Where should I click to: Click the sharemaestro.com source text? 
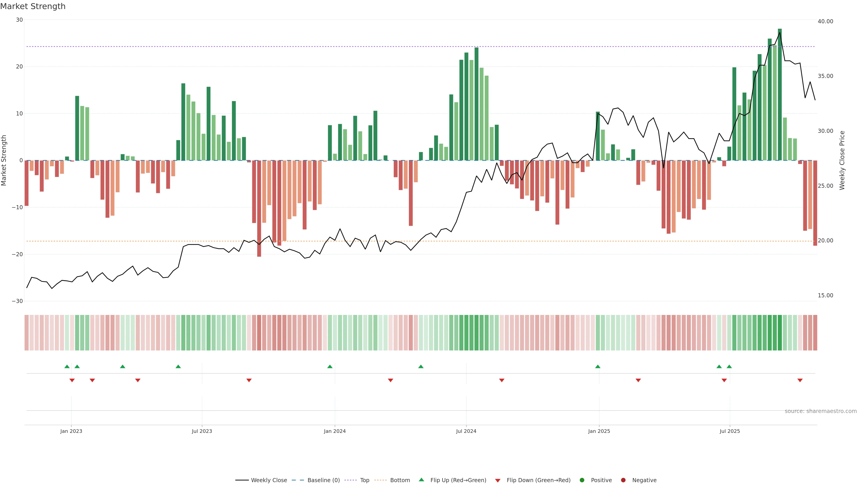821,411
